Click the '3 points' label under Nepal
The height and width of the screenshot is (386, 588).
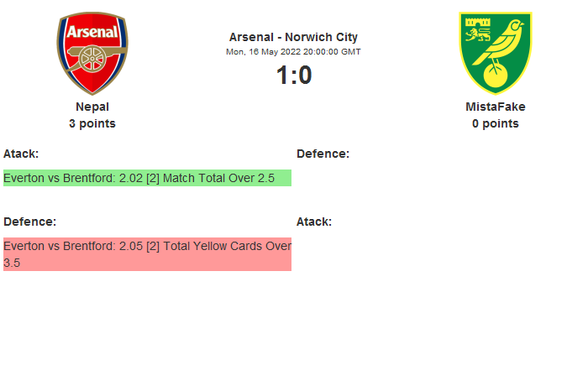pos(92,123)
